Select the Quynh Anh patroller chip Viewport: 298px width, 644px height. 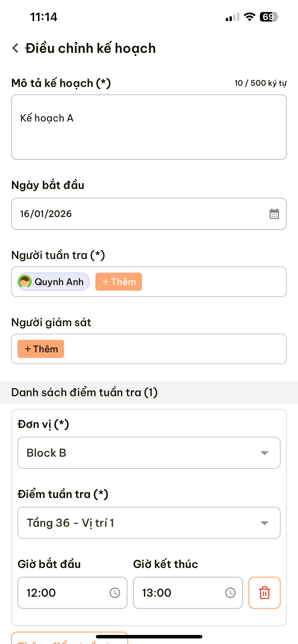coord(58,282)
